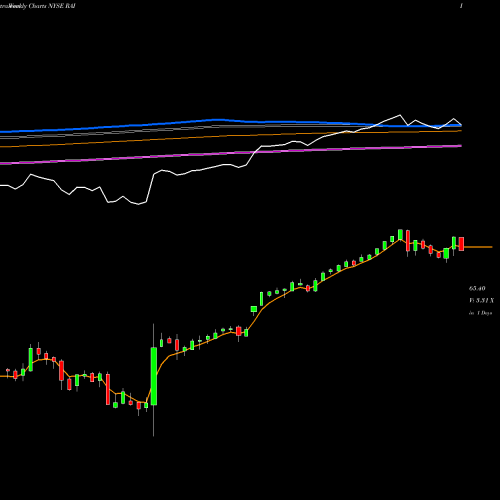Screen dimensions: 500x500
Task: Click the 65.40 price value label
Action: click(x=477, y=288)
